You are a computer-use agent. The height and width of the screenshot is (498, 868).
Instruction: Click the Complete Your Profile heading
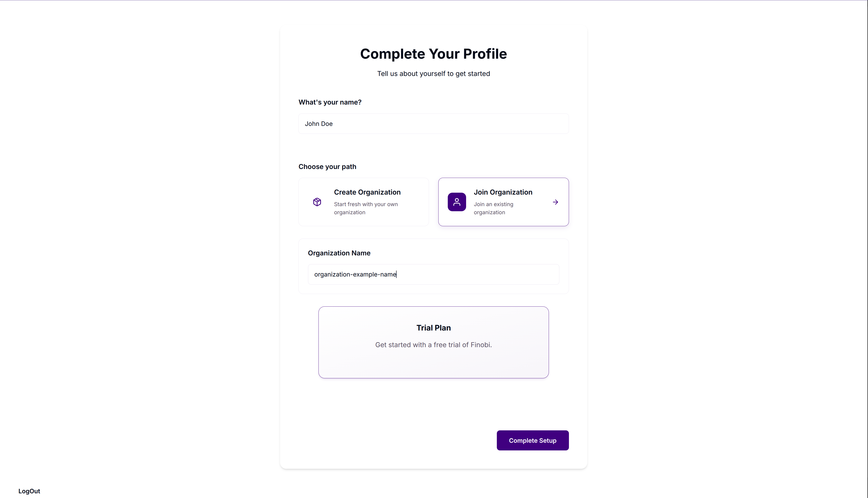pyautogui.click(x=433, y=54)
